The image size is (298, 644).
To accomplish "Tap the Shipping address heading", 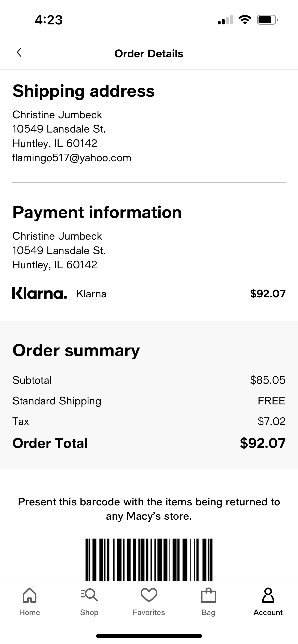I will pos(84,91).
